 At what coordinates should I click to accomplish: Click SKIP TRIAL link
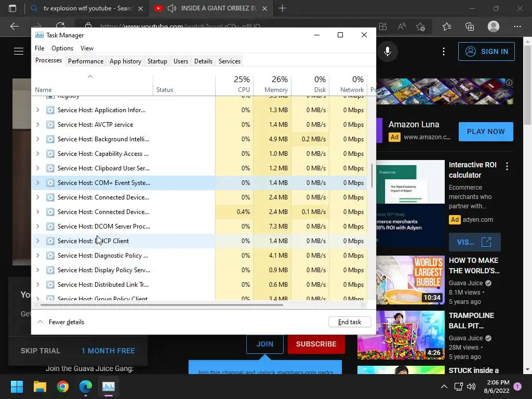41,351
